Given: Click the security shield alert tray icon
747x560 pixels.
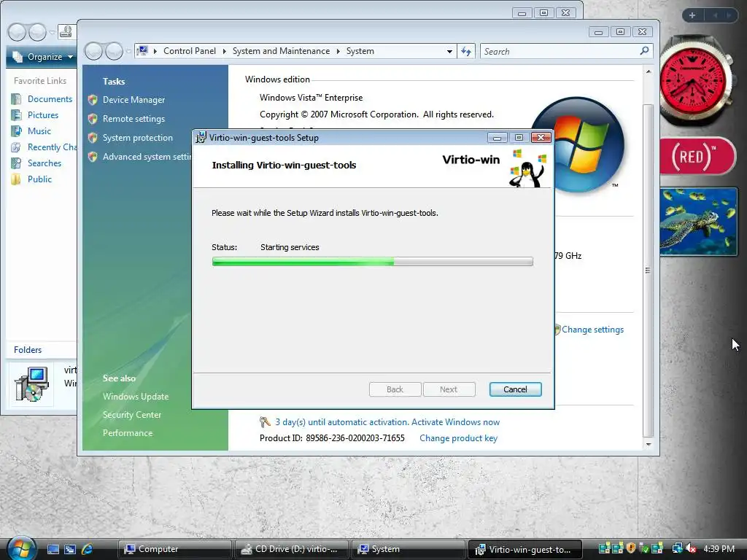Looking at the screenshot, I should (631, 548).
